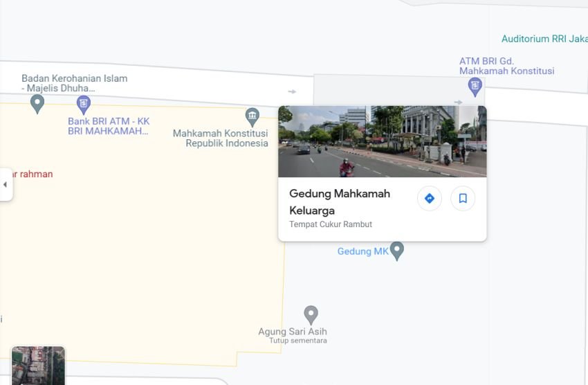This screenshot has height=385, width=588.
Task: Click the Agung Sari Asih label
Action: [293, 332]
